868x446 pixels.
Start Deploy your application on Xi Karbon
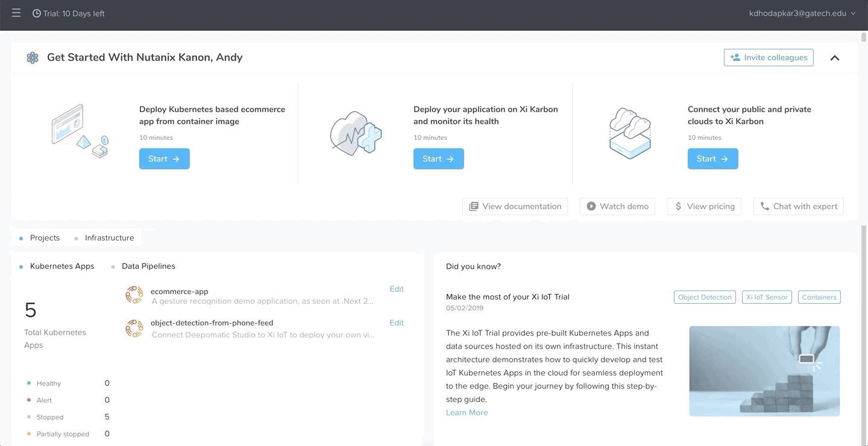[x=439, y=159]
